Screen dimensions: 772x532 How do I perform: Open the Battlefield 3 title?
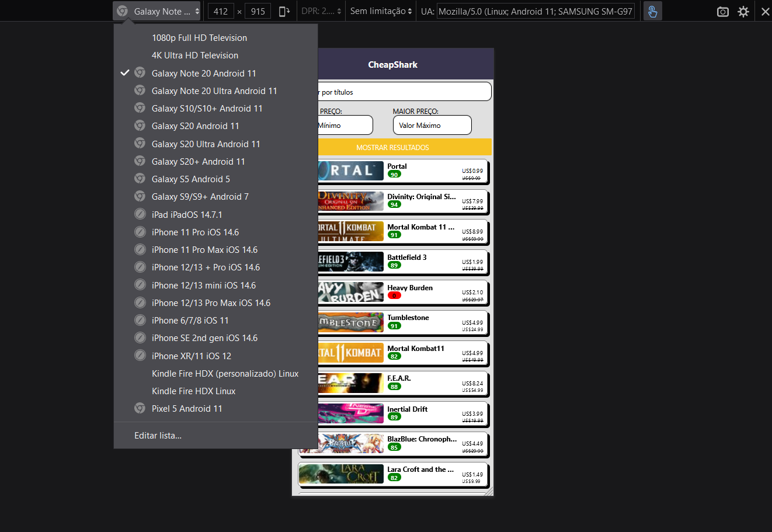coord(407,258)
